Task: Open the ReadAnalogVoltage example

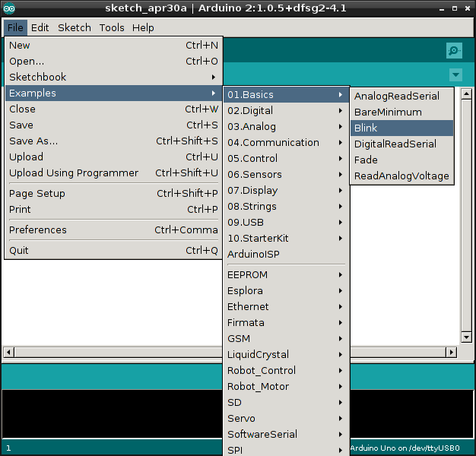Action: pyautogui.click(x=402, y=176)
